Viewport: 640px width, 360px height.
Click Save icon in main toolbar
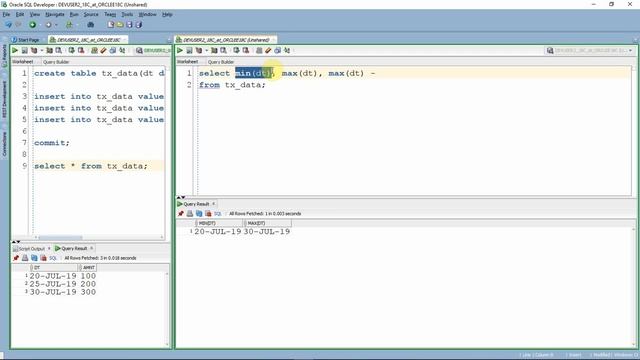click(x=129, y=24)
